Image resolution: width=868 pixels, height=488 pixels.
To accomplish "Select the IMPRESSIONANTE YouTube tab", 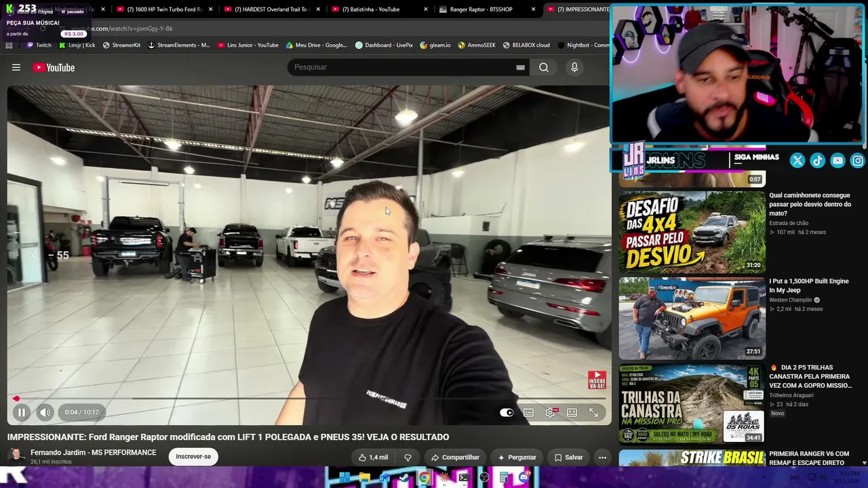I will click(x=578, y=9).
